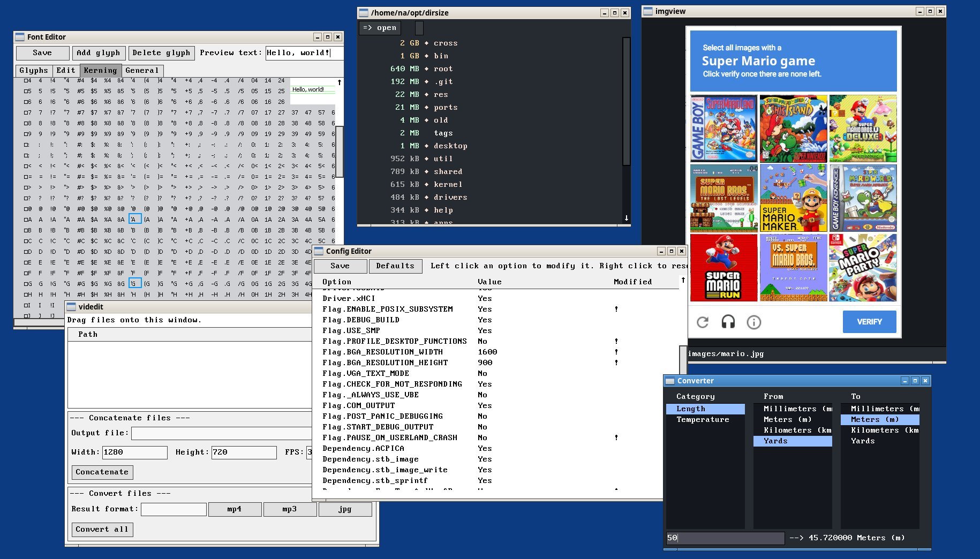Click the Option column header

[337, 282]
